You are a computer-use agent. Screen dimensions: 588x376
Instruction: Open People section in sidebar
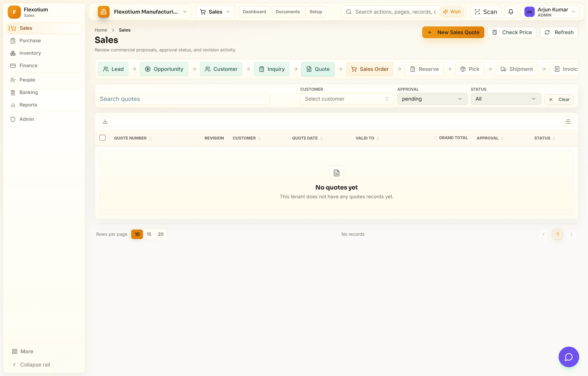(x=44, y=80)
